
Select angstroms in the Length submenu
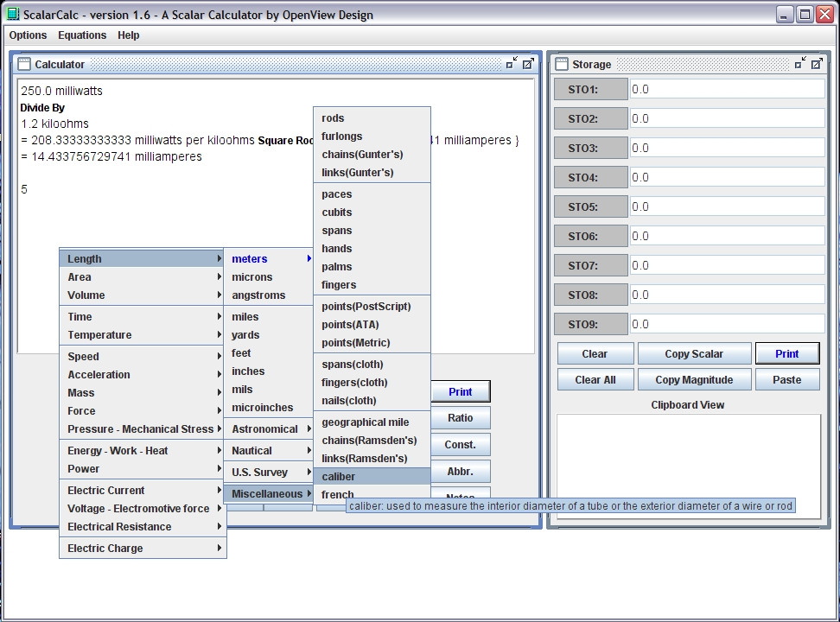pos(268,295)
